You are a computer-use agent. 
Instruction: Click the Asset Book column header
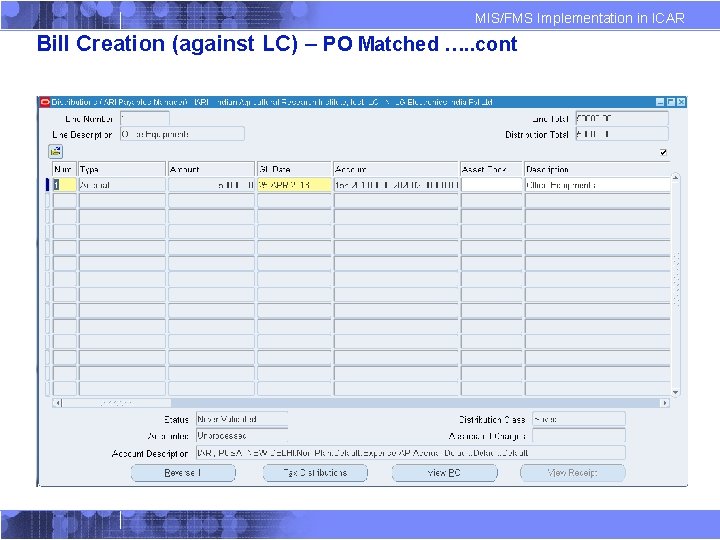tap(492, 169)
